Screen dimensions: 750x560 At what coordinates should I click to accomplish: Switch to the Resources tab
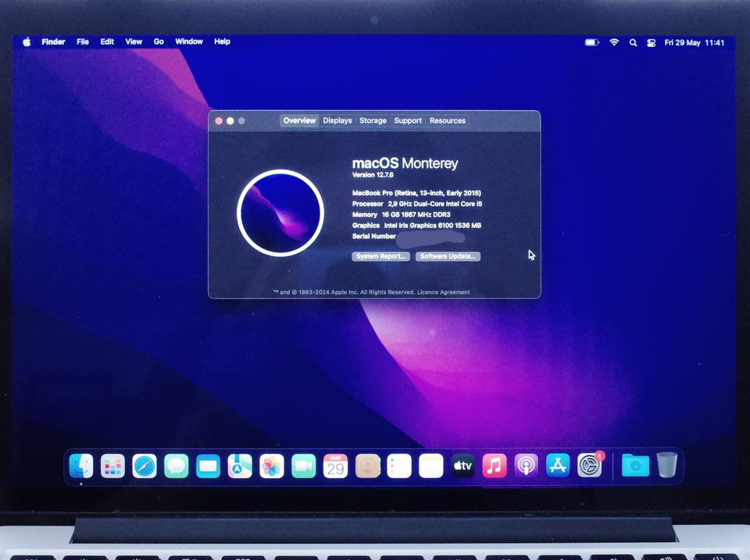(x=448, y=120)
